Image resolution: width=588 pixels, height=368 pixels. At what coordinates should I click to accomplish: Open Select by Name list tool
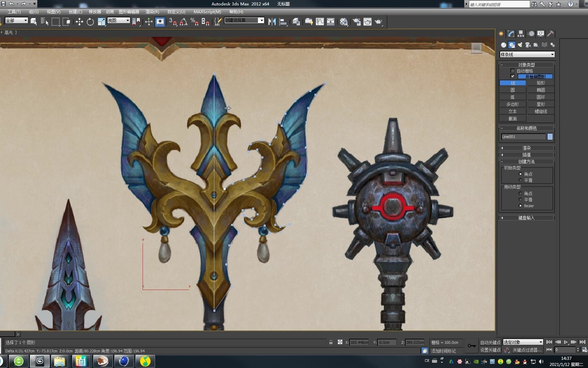(x=45, y=22)
